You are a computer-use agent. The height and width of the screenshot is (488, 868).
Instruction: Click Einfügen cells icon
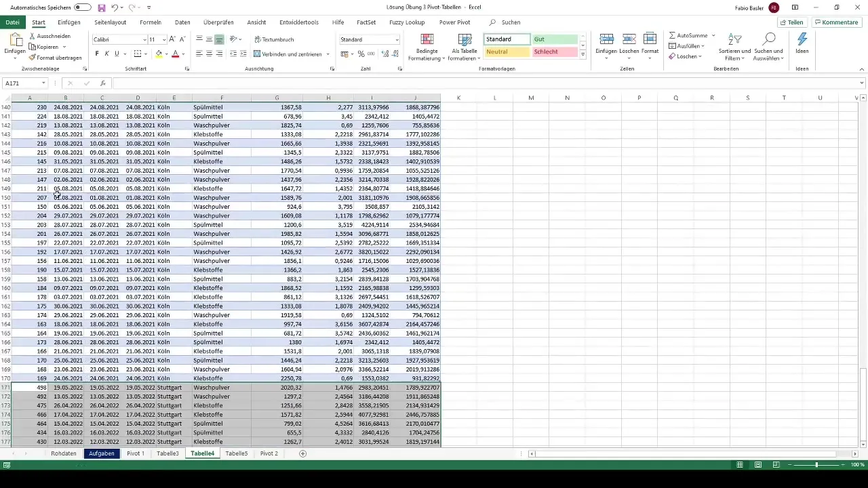(x=606, y=39)
